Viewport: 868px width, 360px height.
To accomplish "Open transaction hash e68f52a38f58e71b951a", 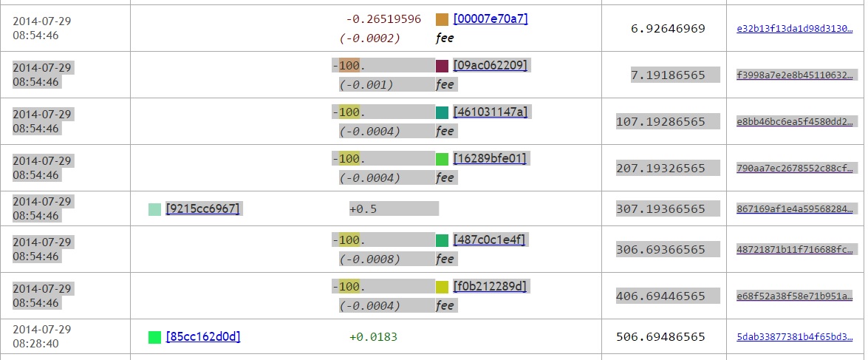I will [794, 296].
